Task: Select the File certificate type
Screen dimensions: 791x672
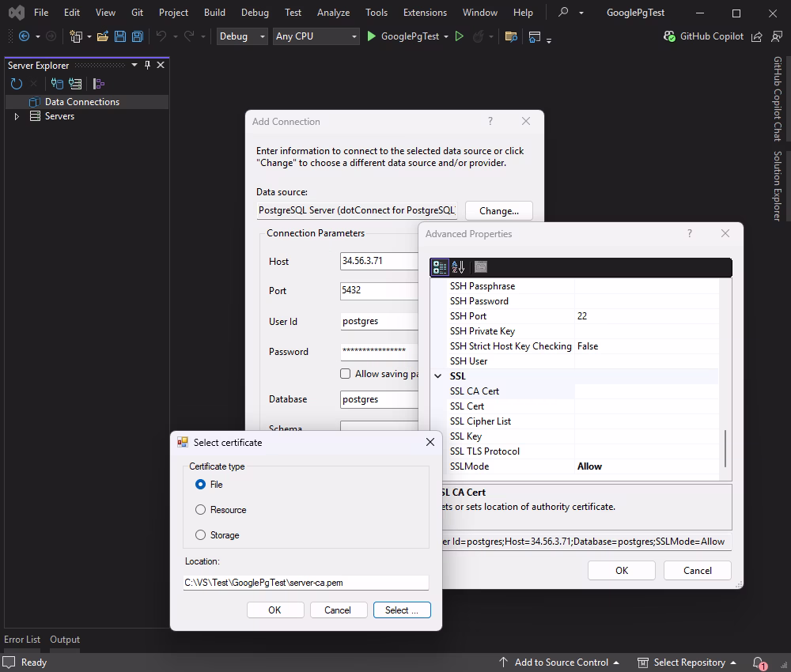Action: pos(201,485)
